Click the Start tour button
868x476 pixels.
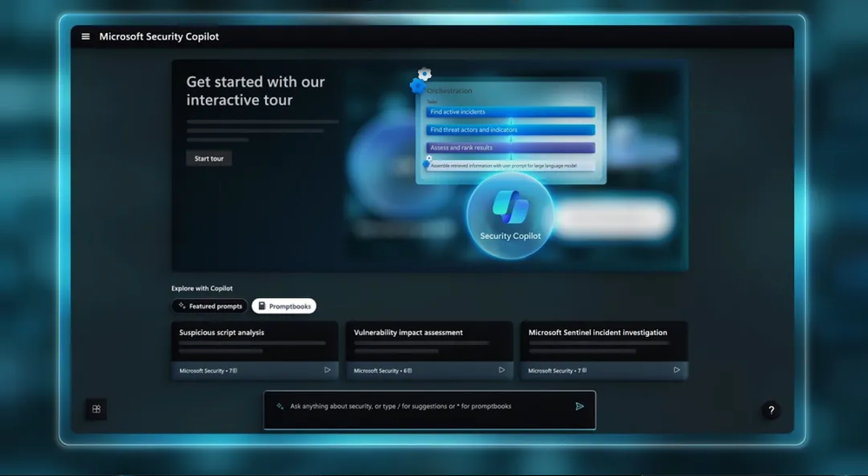tap(209, 158)
